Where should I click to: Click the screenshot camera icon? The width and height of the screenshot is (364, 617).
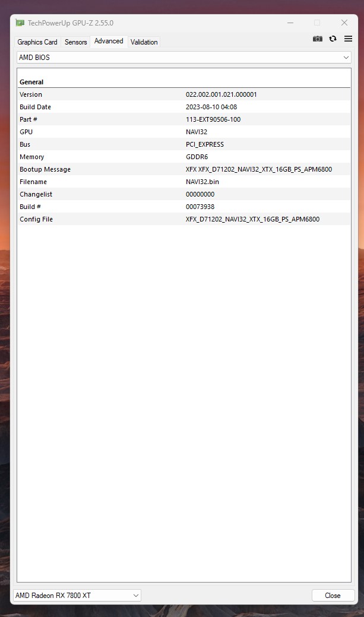tap(318, 39)
